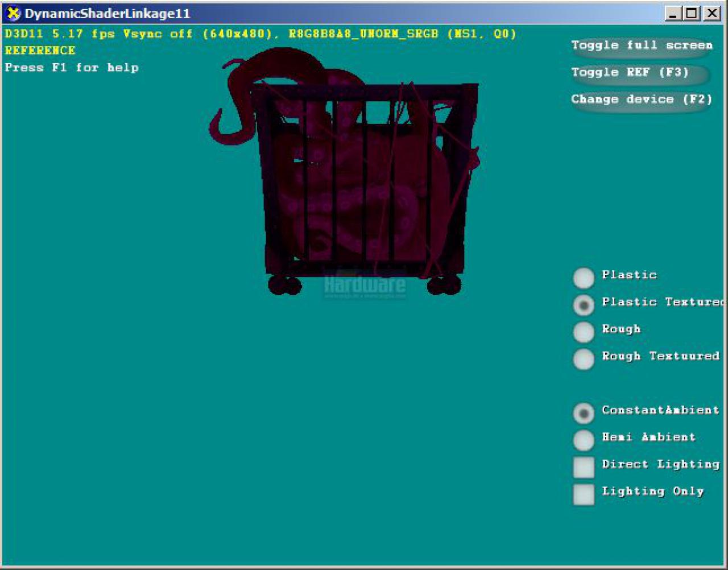The width and height of the screenshot is (728, 570).
Task: Click the yellow D3D11 fps statistics line
Action: (x=260, y=34)
